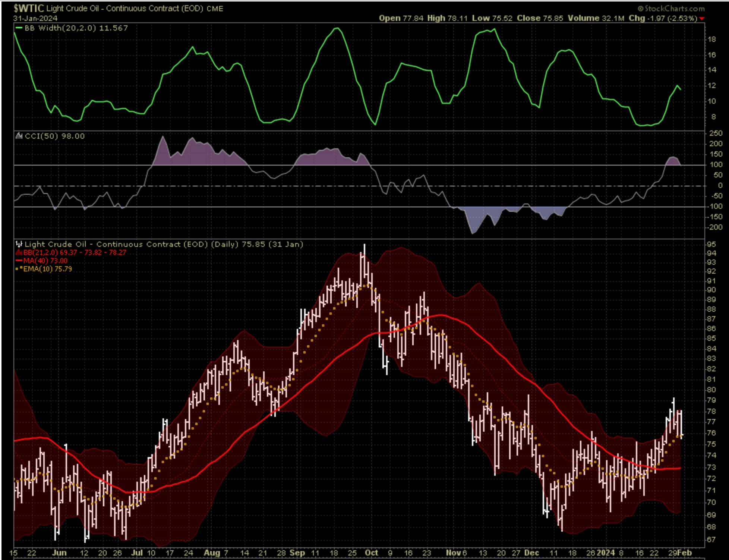Click the red Bollinger Bands area legend icon

19,253
